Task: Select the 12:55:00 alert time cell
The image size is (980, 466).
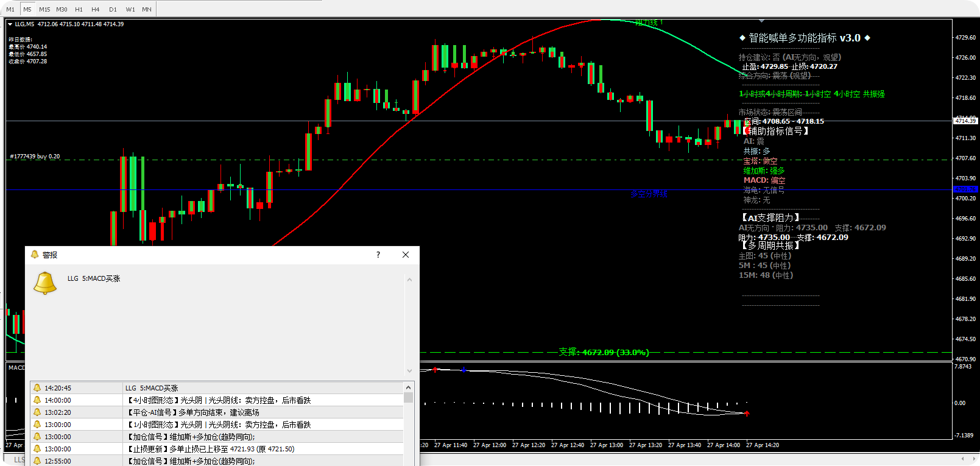Action: point(58,461)
